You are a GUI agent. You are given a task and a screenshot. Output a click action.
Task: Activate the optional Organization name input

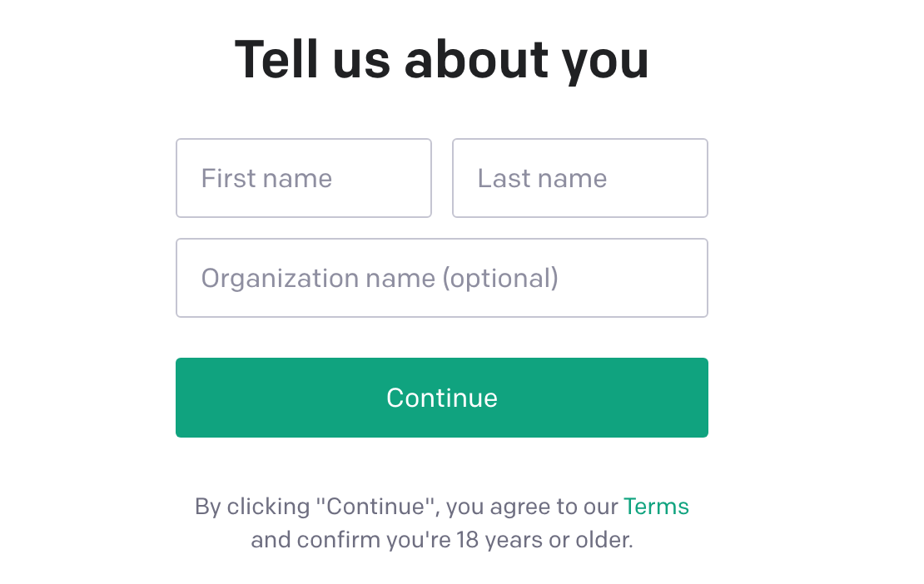tap(441, 278)
